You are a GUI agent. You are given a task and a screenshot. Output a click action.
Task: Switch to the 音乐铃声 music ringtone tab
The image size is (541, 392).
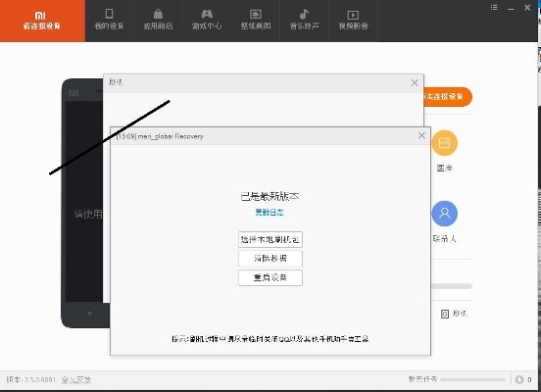[x=304, y=20]
